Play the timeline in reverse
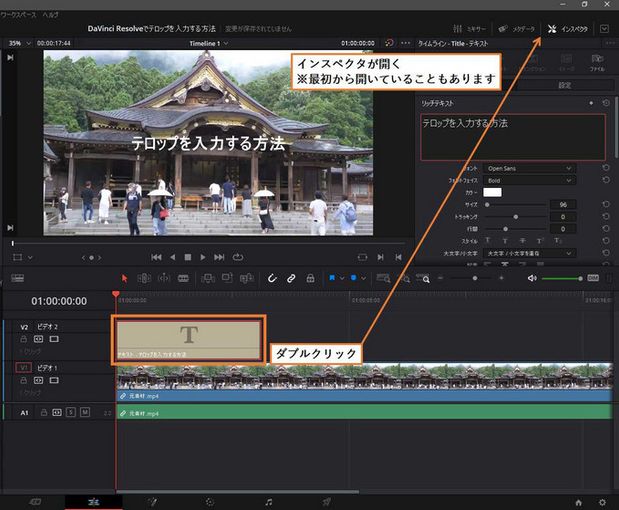The height and width of the screenshot is (510, 619). (173, 257)
